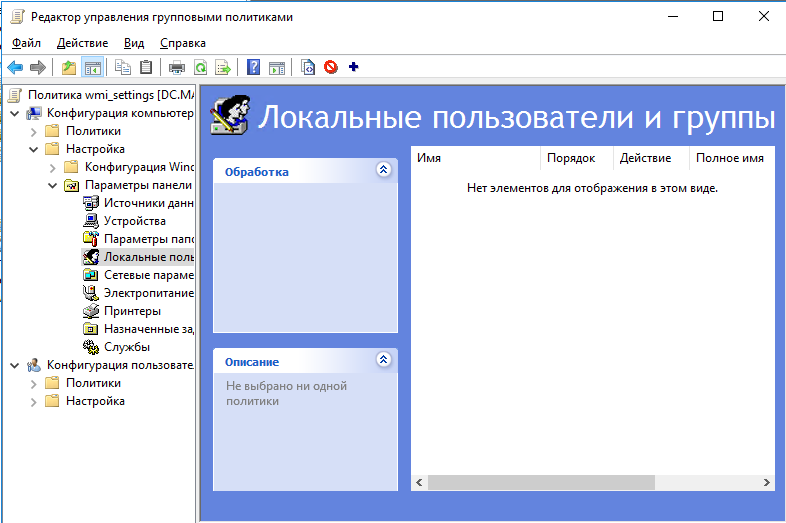Expand the Конфигурация Windows tree node
The height and width of the screenshot is (523, 786).
coord(53,167)
